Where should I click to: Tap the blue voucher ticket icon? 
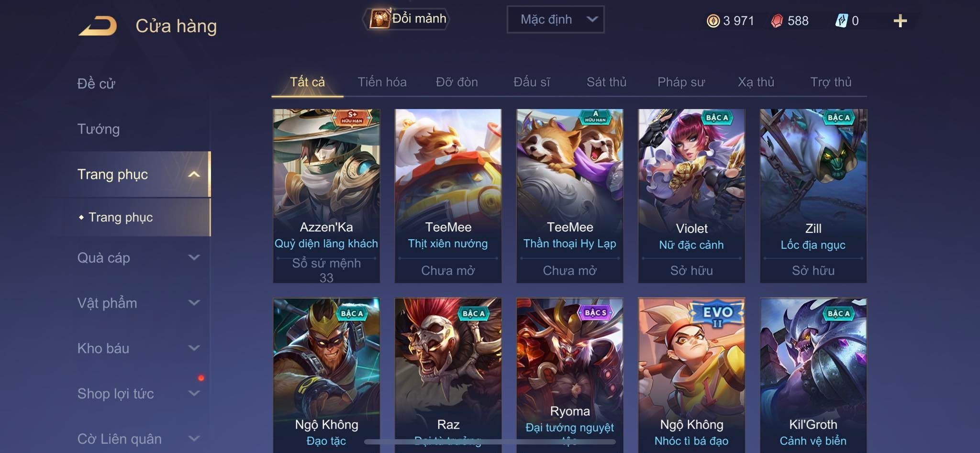841,21
